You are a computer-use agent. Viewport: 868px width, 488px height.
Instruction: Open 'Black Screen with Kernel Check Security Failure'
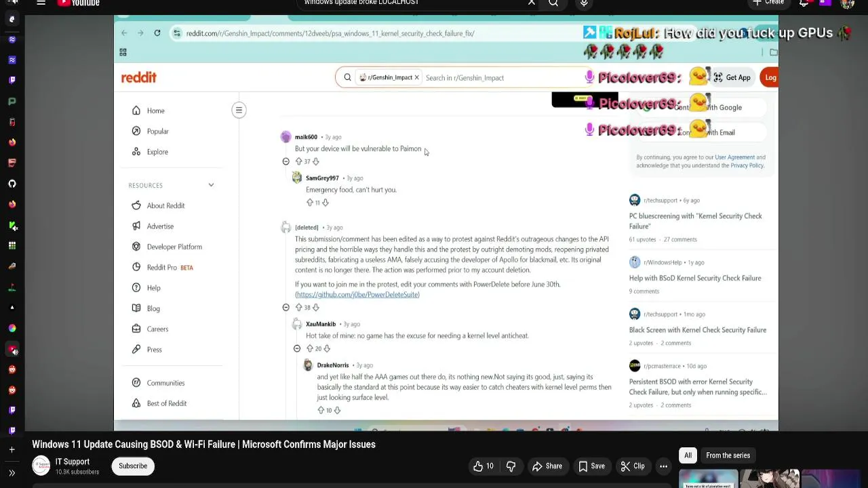point(698,330)
